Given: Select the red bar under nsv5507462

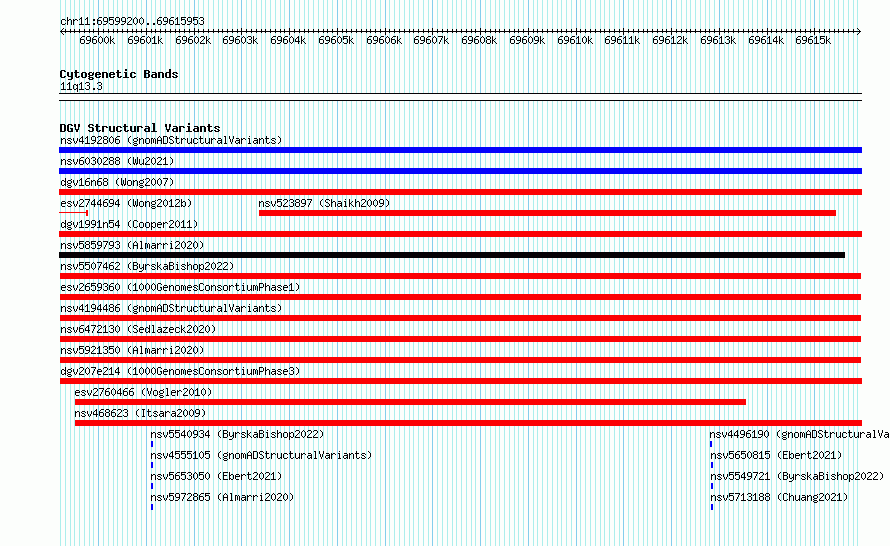Looking at the screenshot, I should click(460, 276).
